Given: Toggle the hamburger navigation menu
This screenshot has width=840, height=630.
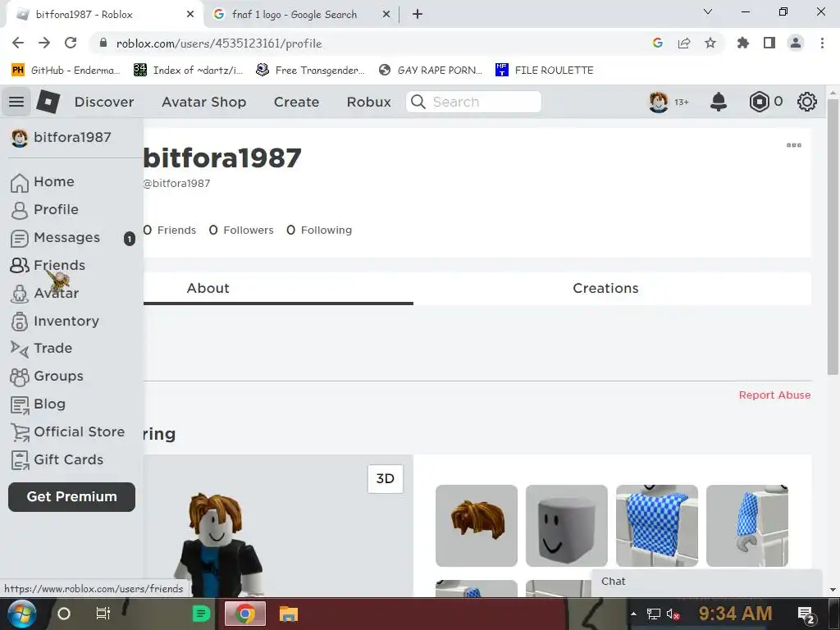Looking at the screenshot, I should pos(16,102).
